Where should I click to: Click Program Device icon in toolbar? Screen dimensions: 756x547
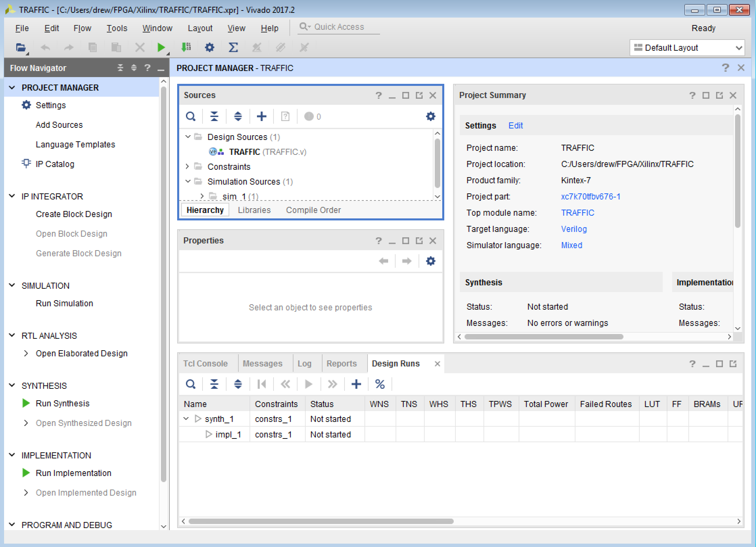click(186, 47)
